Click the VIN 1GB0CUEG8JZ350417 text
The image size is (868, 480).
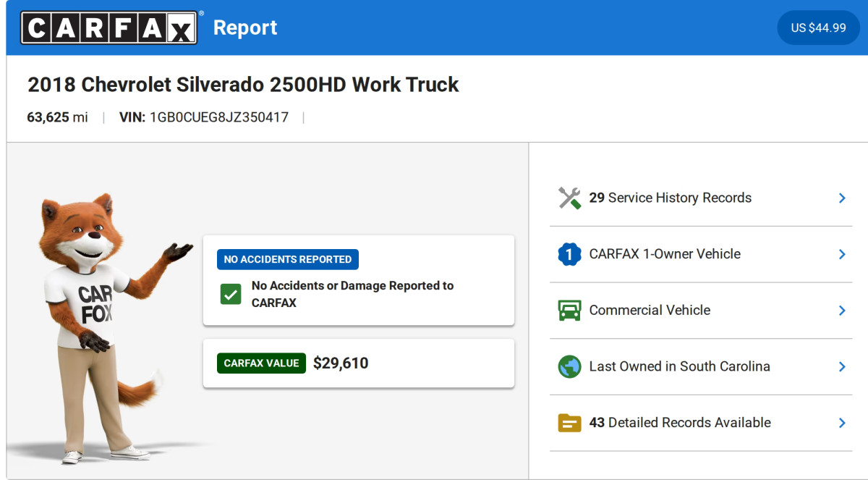click(x=204, y=117)
